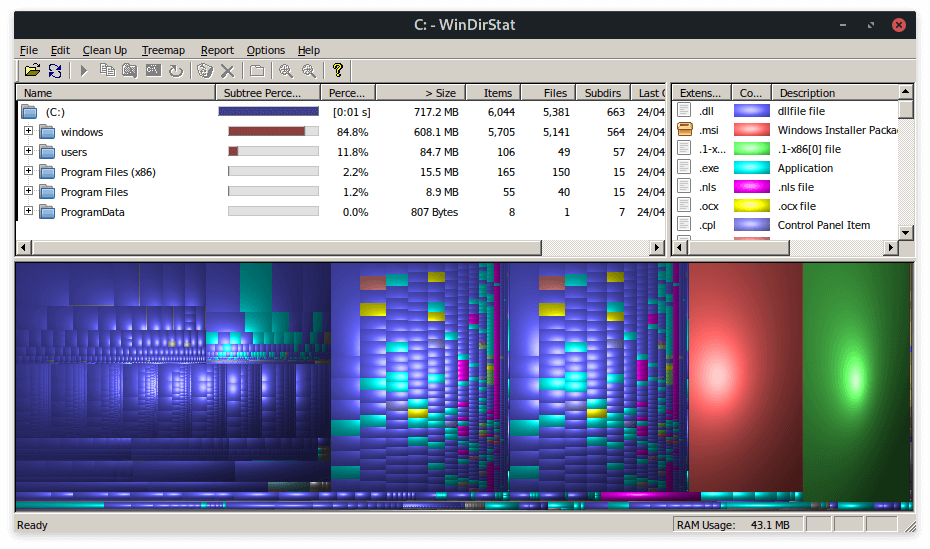Image resolution: width=930 pixels, height=549 pixels.
Task: Click the .ocx file type icon
Action: pyautogui.click(x=684, y=205)
